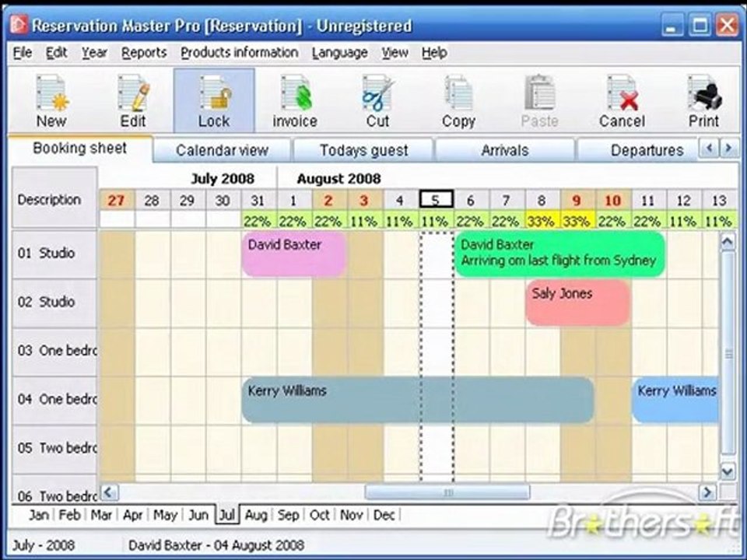Image resolution: width=747 pixels, height=560 pixels.
Task: Click the red day 9 date header
Action: 577,201
